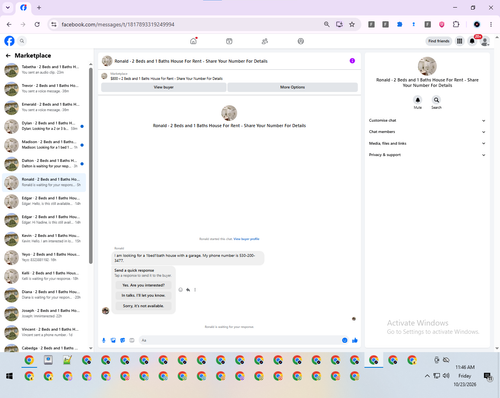Screen dimensions: 500x398
Task: Open Diana conversation in the chat list
Action: coord(45,294)
